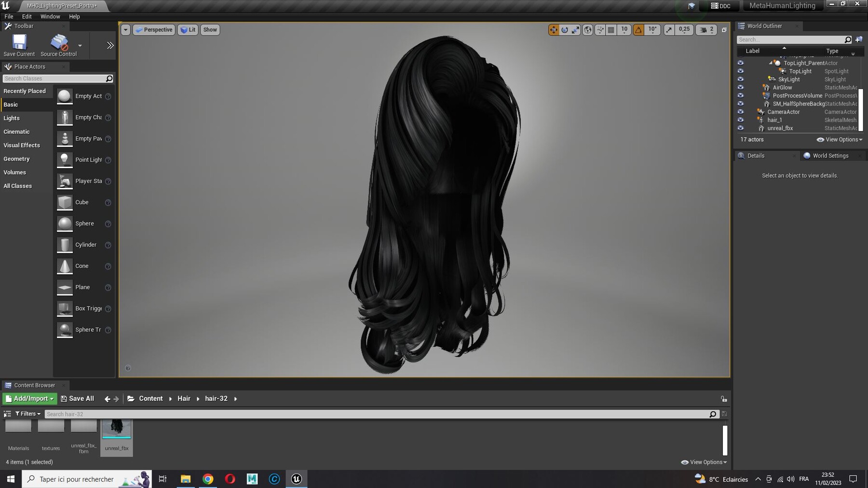Screen dimensions: 868x488
Task: Toggle grid snapping in the viewport
Action: point(611,30)
